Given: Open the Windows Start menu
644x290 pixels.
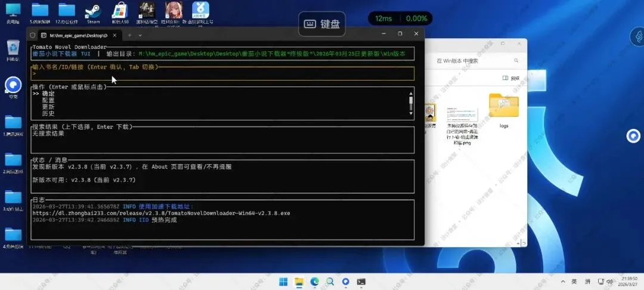Looking at the screenshot, I should click(283, 282).
